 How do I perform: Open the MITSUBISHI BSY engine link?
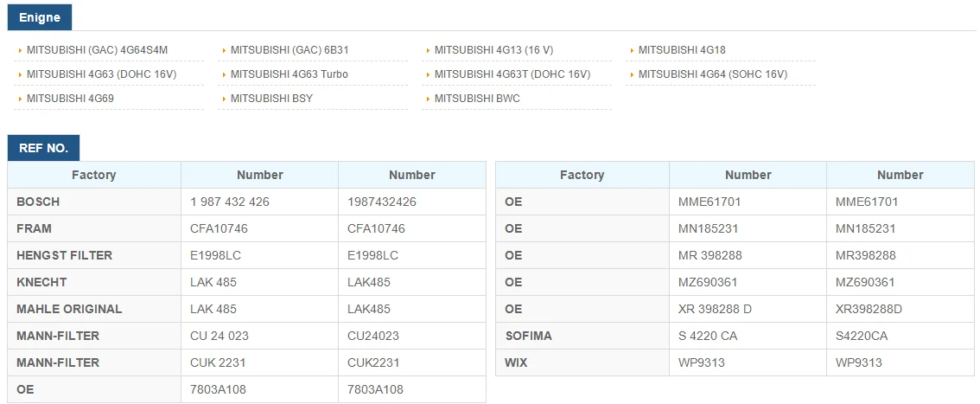pos(271,98)
